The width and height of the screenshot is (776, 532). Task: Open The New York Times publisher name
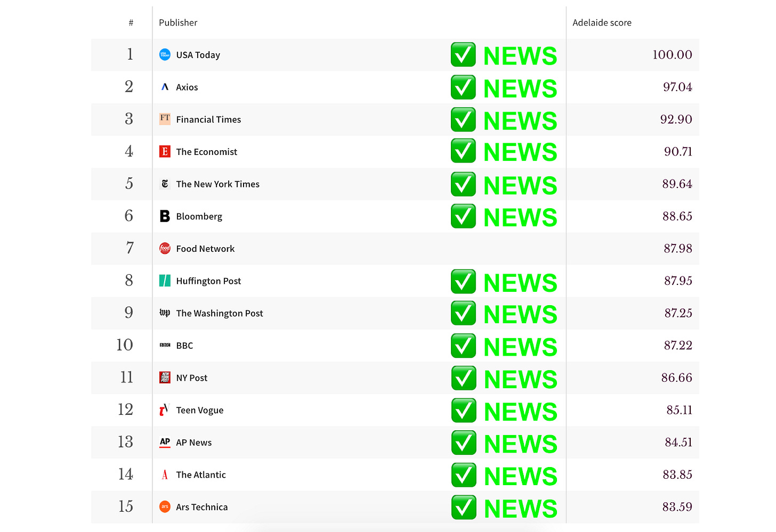pos(218,184)
